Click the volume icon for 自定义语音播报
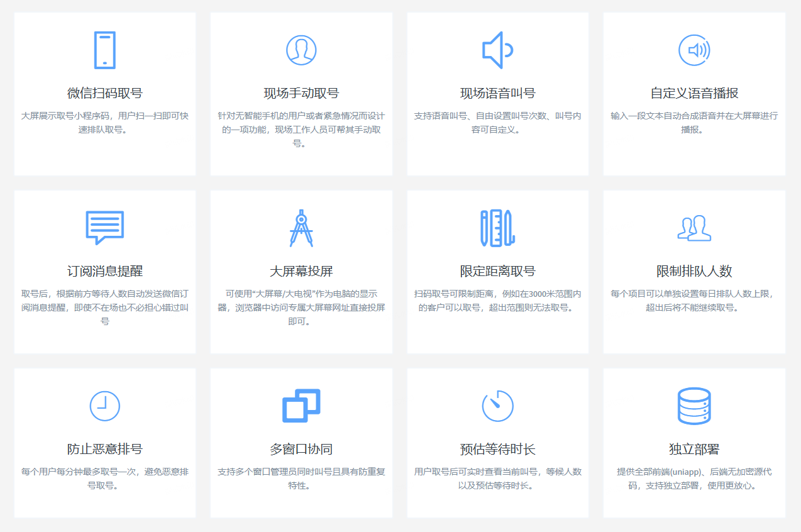 (x=694, y=51)
